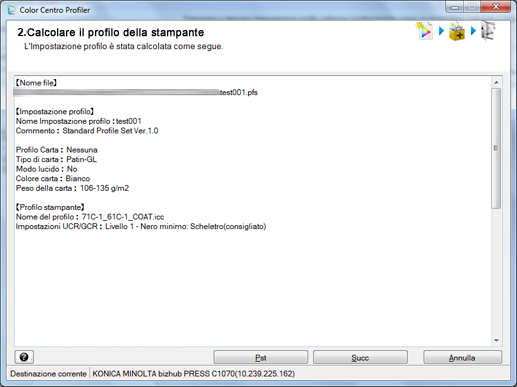Maximize the Color Centro Profiler window

472,7
